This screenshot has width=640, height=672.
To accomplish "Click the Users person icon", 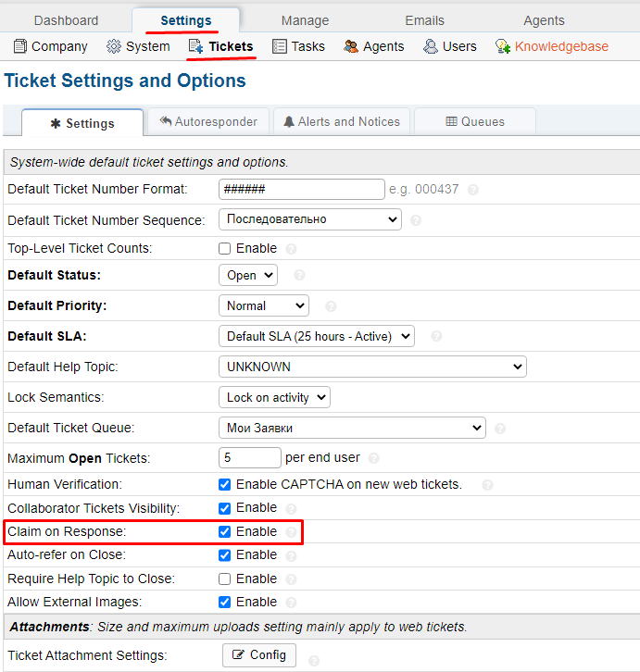I will pos(431,46).
